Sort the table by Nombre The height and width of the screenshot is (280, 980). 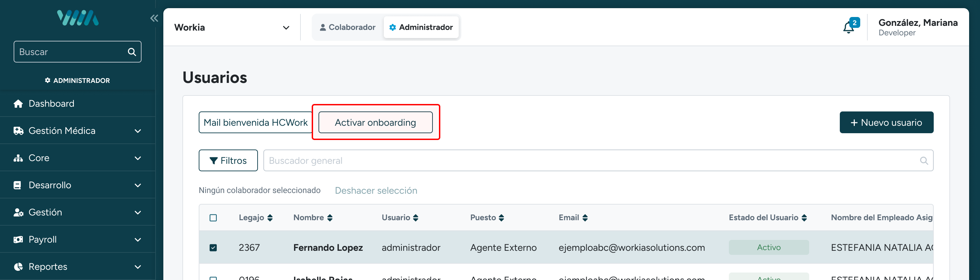coord(330,218)
